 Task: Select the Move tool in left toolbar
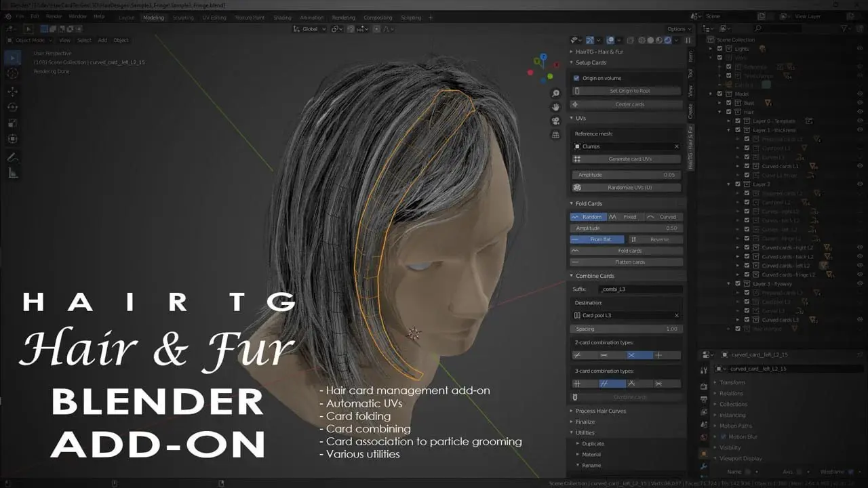point(12,91)
